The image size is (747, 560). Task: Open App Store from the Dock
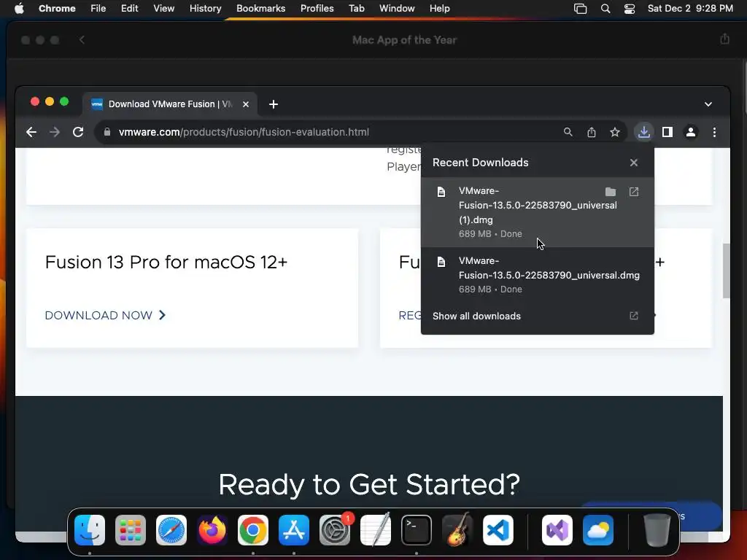pyautogui.click(x=294, y=530)
